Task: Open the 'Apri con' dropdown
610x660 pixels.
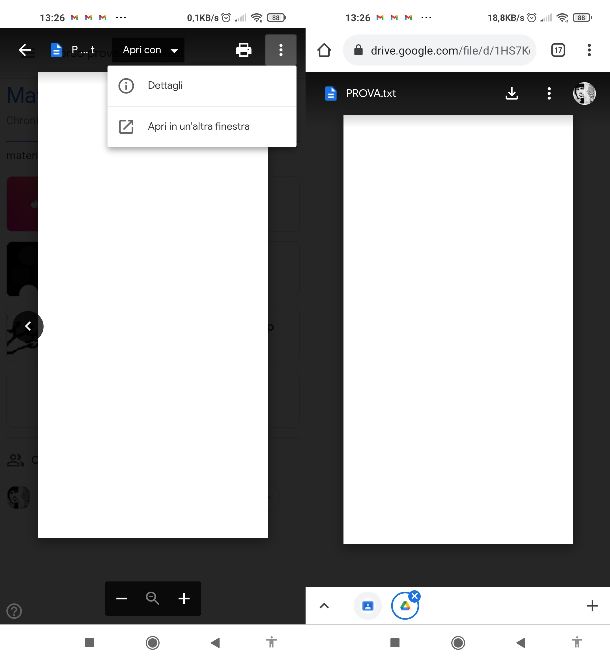Action: (x=148, y=50)
